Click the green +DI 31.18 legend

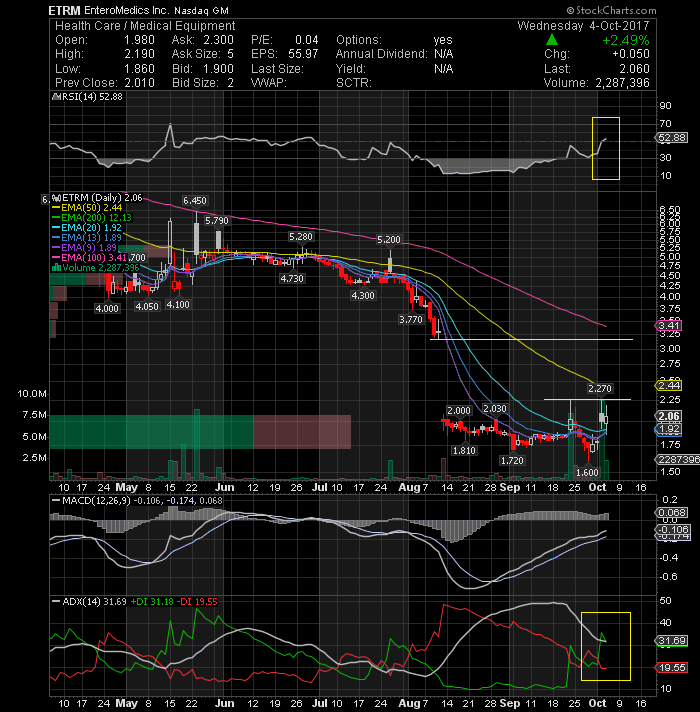[152, 602]
